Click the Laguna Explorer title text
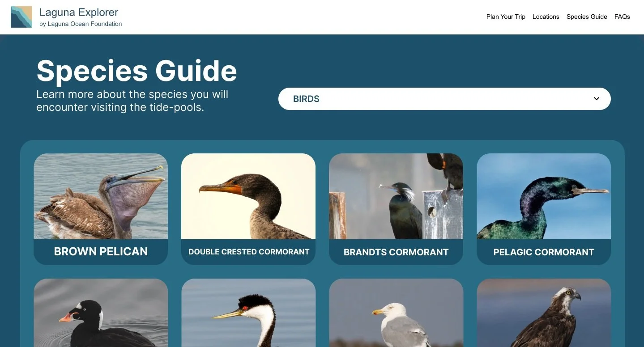Screen dimensions: 644x347 click(x=79, y=13)
